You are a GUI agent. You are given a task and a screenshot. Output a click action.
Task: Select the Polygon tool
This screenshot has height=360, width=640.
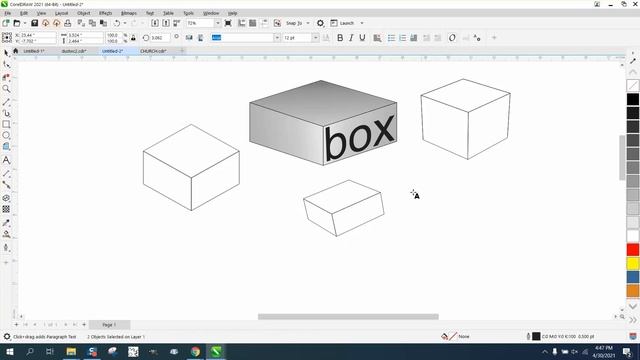point(6,147)
